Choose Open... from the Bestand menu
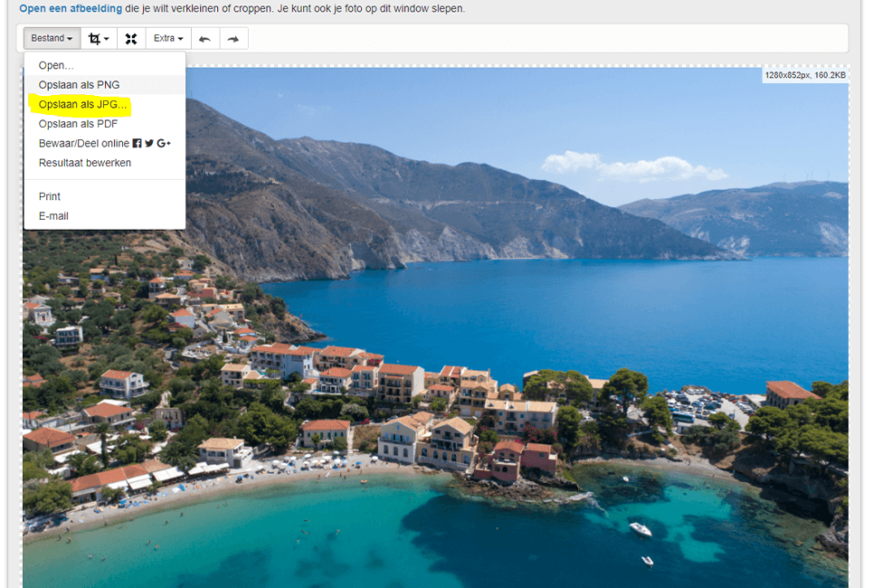882x588 pixels. tap(56, 66)
